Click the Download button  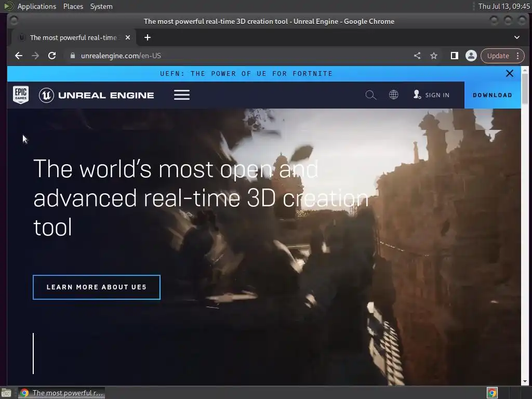coord(493,96)
